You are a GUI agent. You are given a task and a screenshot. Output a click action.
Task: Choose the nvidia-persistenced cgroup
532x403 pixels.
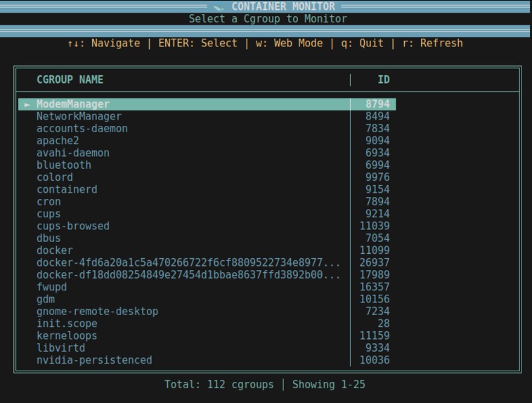pyautogui.click(x=94, y=361)
